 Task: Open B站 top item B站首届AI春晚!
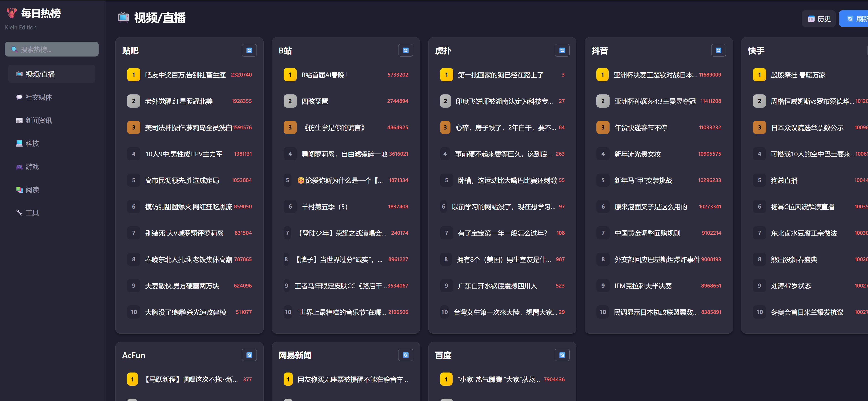click(324, 75)
